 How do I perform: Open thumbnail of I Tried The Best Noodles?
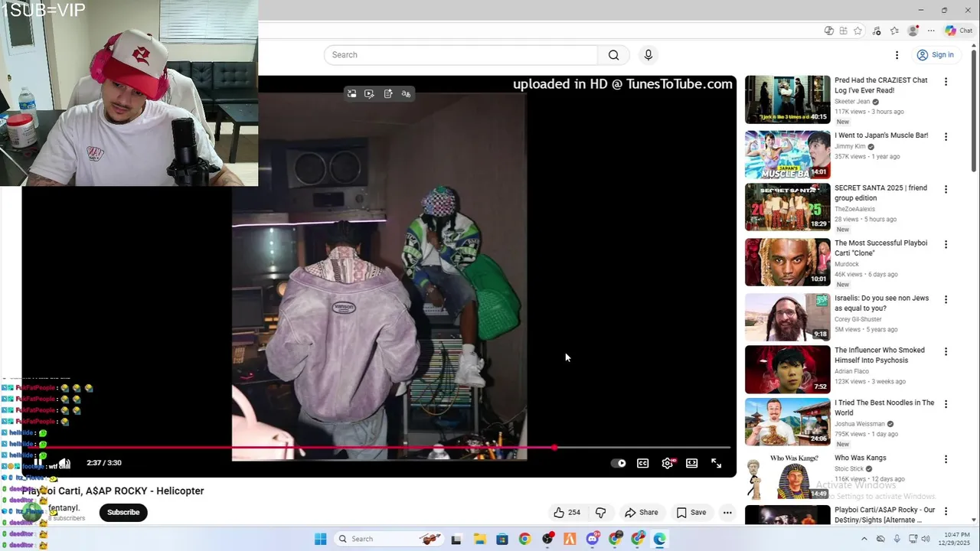click(787, 422)
